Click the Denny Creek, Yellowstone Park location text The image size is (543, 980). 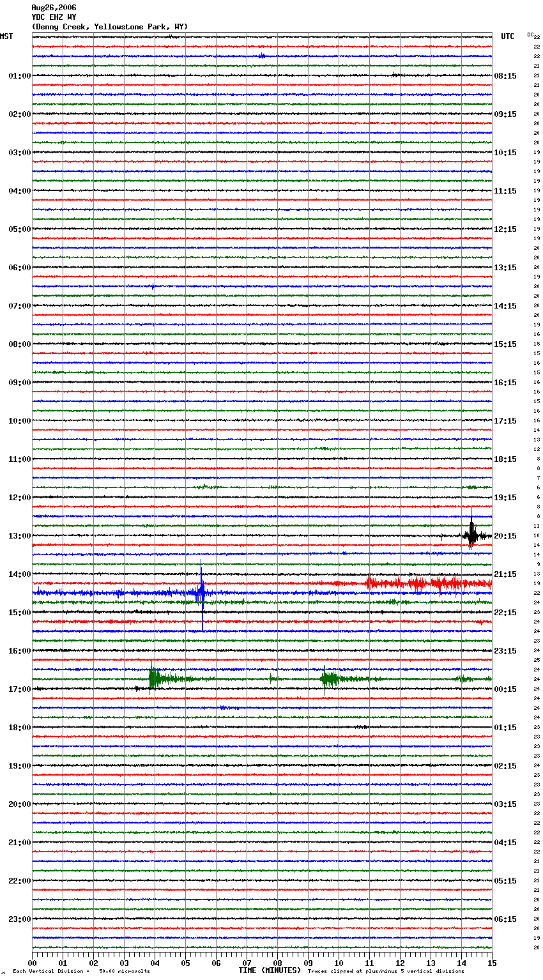110,27
